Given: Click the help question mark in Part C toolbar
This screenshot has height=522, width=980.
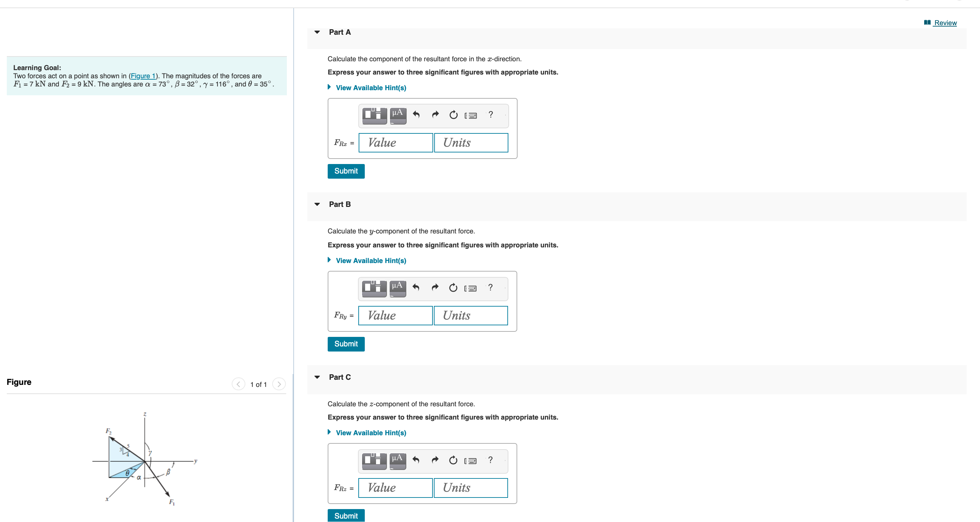Looking at the screenshot, I should [490, 460].
